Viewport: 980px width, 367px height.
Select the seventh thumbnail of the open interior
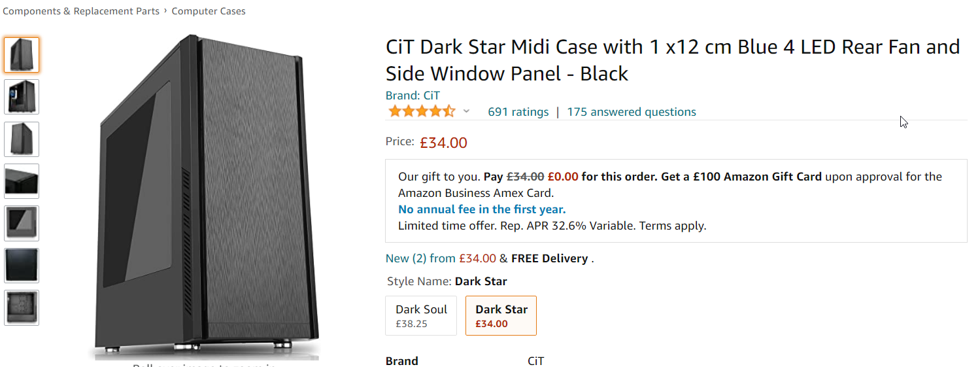point(22,307)
